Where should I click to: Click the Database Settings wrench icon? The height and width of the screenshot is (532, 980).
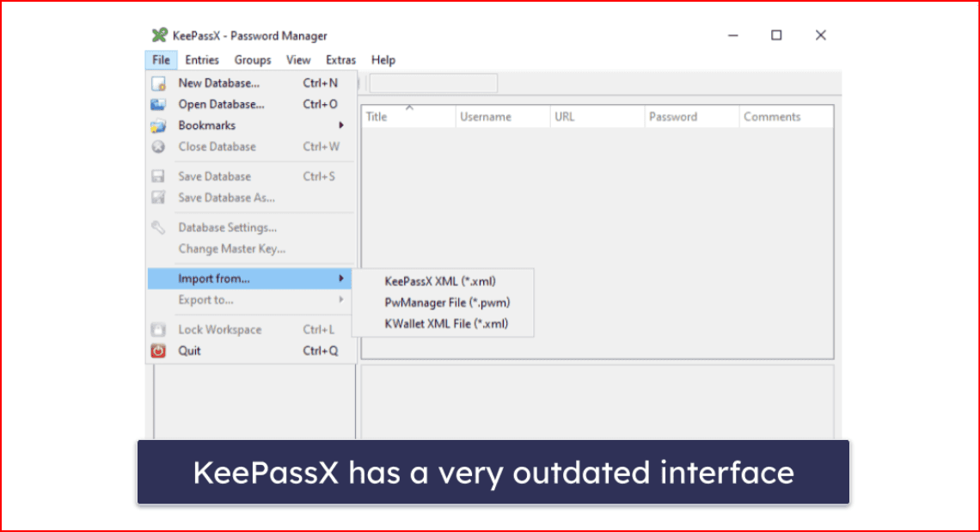[x=158, y=228]
